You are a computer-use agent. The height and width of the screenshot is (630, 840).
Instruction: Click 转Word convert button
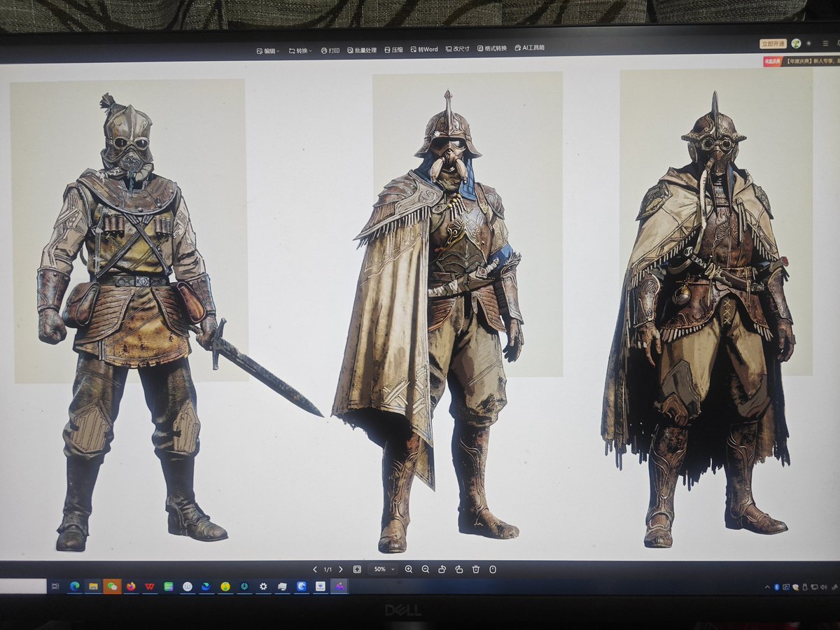[x=424, y=50]
